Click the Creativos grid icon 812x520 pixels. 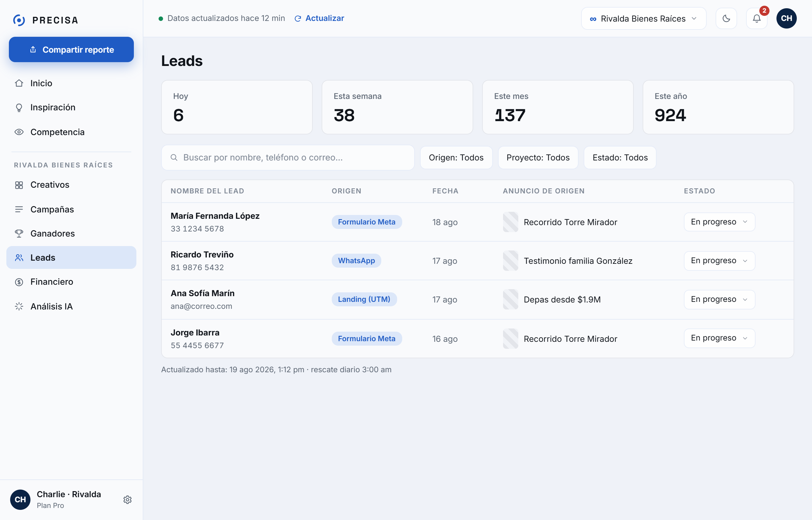[x=19, y=185]
